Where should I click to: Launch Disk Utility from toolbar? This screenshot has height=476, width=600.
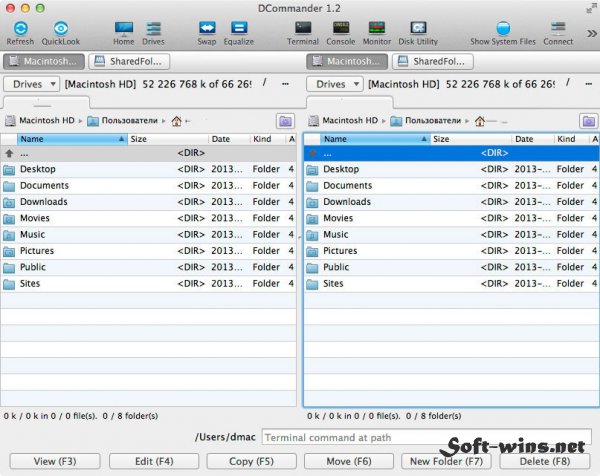(x=418, y=28)
